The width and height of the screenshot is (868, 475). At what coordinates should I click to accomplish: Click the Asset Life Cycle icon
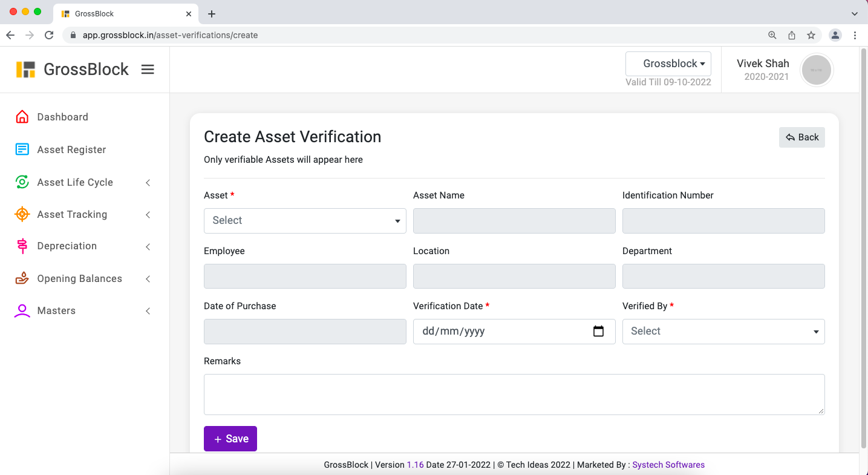(22, 182)
